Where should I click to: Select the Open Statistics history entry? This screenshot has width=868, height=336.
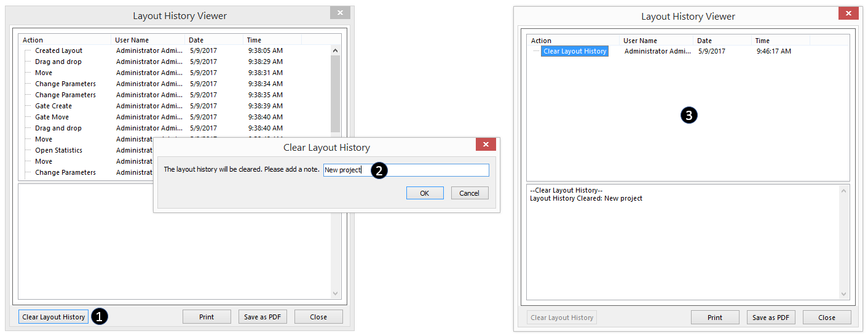point(58,150)
